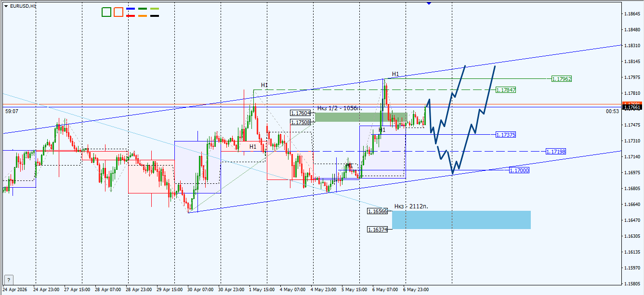Click the question mark help button
The width and height of the screenshot is (644, 295).
(x=9, y=280)
